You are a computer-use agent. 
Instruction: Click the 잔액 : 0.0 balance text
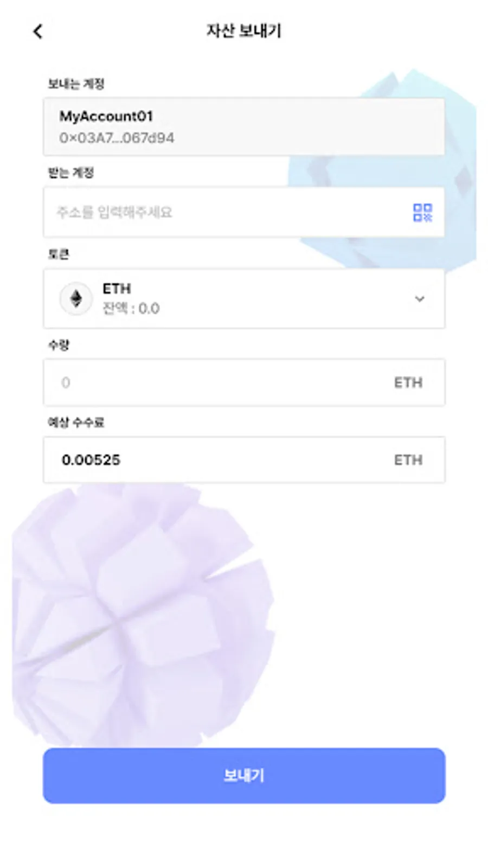[x=131, y=309]
